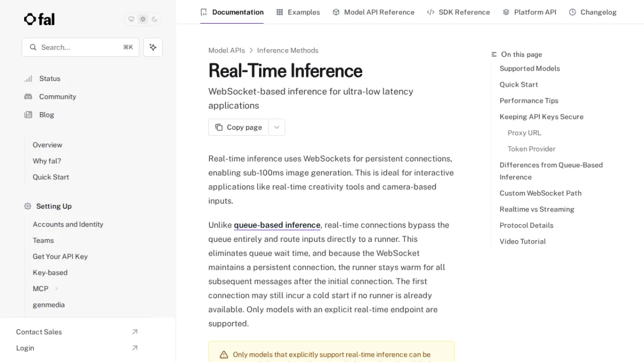The height and width of the screenshot is (362, 644).
Task: Click the Changelog clock icon
Action: coord(573,12)
